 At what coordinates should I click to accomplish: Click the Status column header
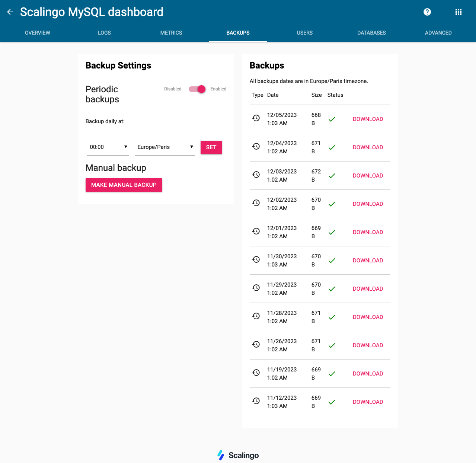(335, 95)
